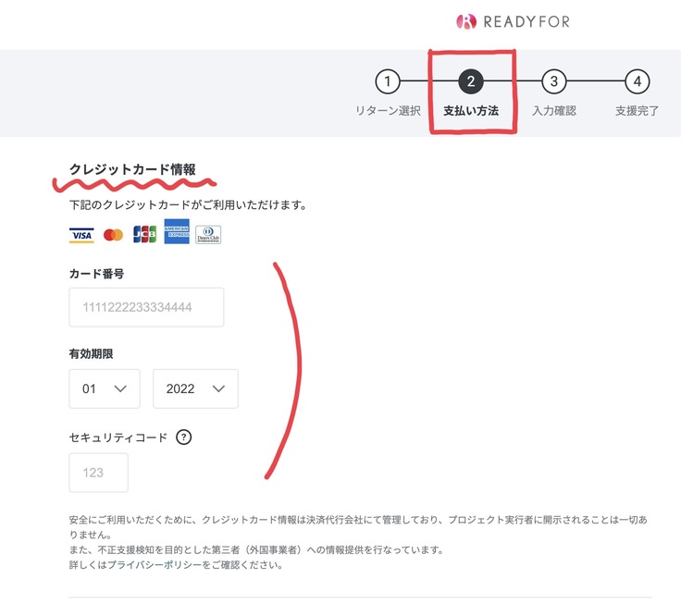Viewport: 681px width, 616px height.
Task: Click the American Express card icon
Action: tap(177, 232)
